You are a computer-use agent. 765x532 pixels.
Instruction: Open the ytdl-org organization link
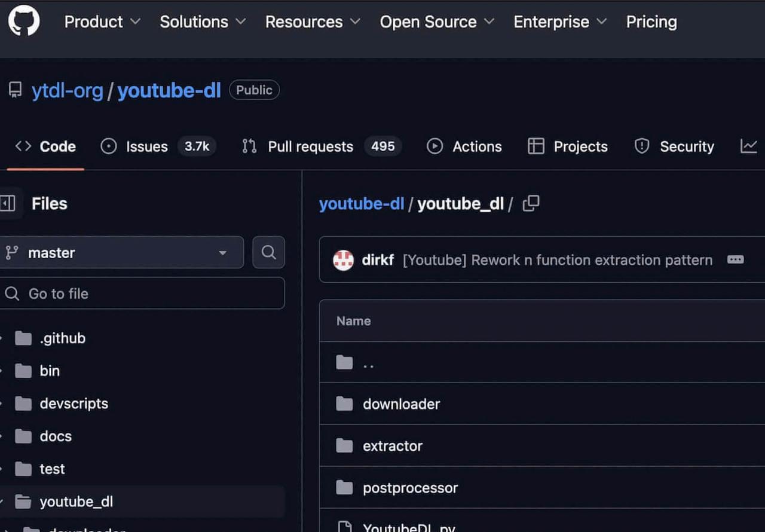coord(68,91)
